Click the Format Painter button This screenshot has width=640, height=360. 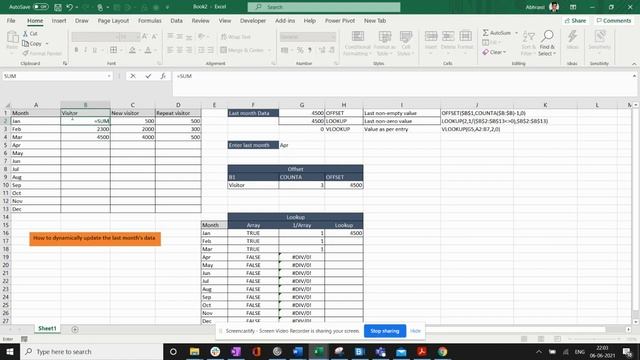point(42,53)
